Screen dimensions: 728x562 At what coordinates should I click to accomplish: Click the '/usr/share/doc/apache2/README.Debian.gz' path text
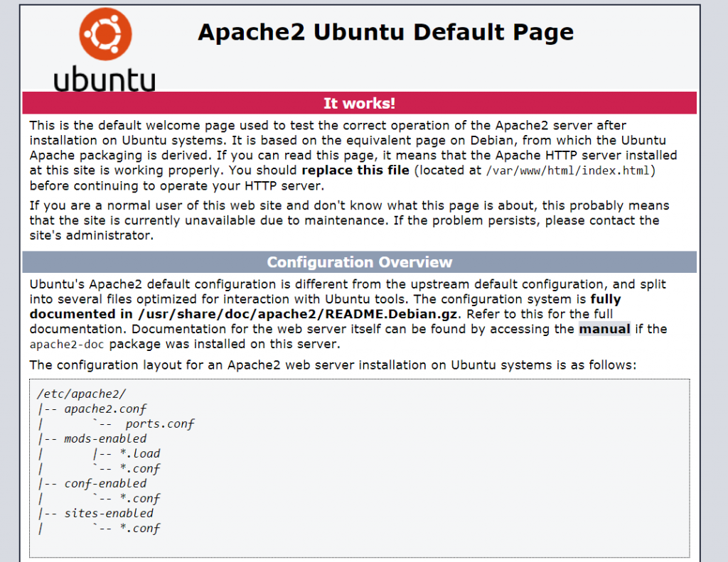(298, 314)
